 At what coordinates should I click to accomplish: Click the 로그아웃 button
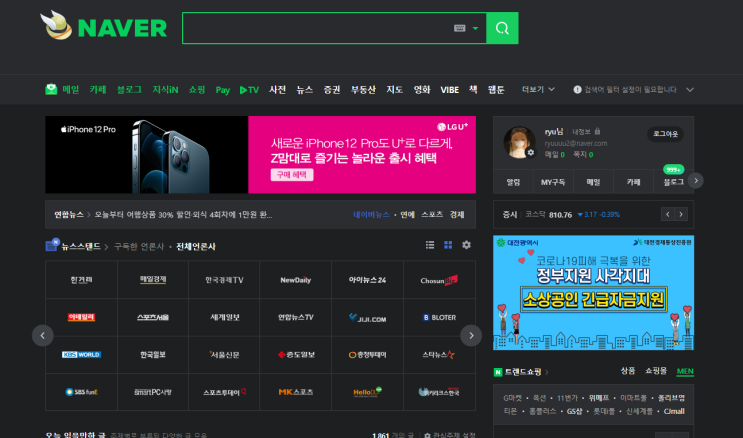665,134
